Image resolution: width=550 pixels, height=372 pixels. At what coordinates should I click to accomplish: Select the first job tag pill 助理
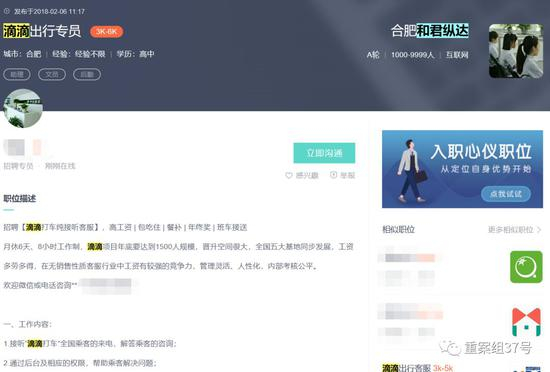[17, 74]
